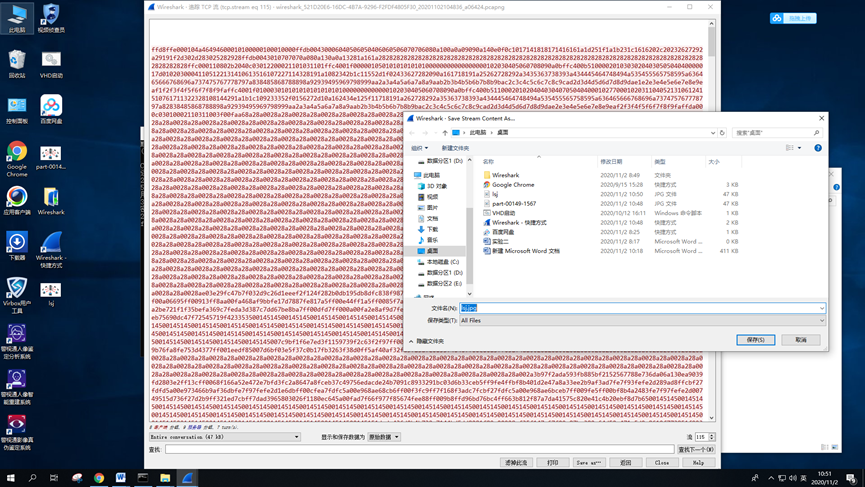Select Google Chrome shortcut in file list

click(513, 185)
